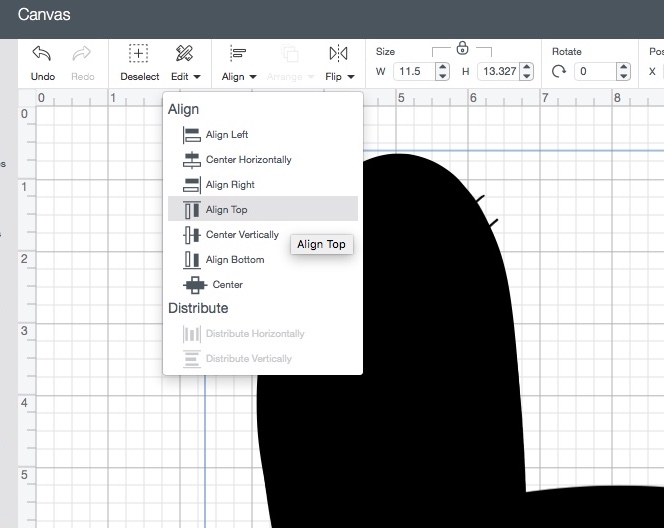The width and height of the screenshot is (664, 528).
Task: Choose Align Top menu entry
Action: click(x=263, y=209)
